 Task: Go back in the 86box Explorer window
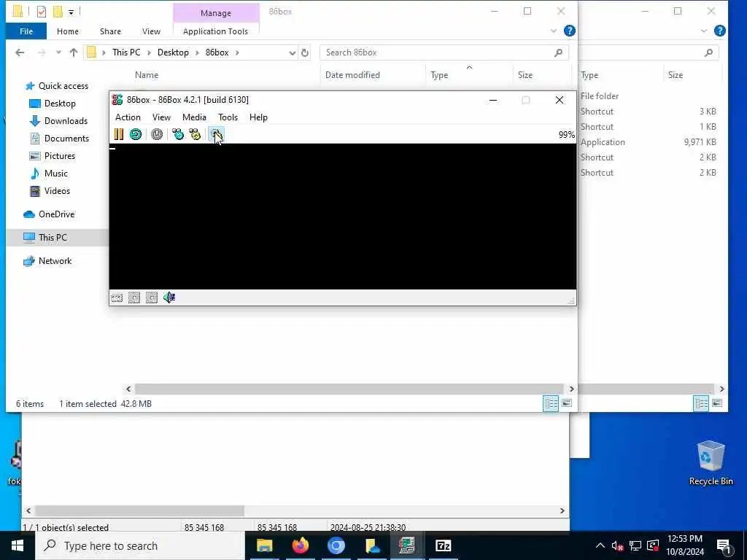pos(20,52)
